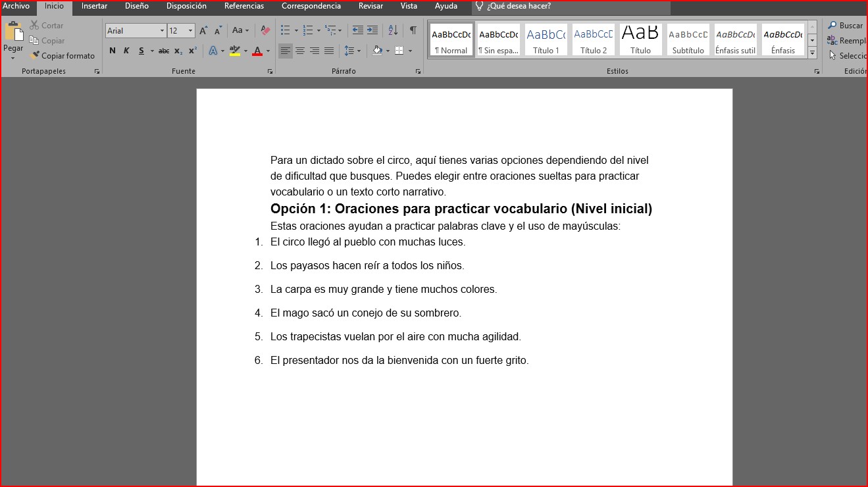868x487 pixels.
Task: Justify the paragraph text
Action: coord(329,51)
